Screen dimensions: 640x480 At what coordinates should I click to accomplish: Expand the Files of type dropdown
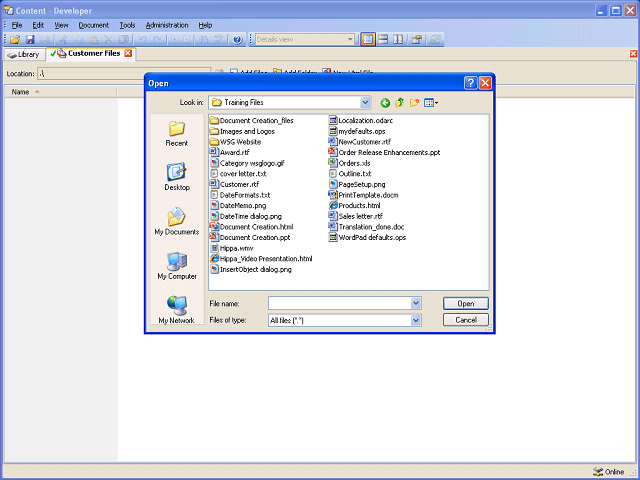[x=416, y=320]
